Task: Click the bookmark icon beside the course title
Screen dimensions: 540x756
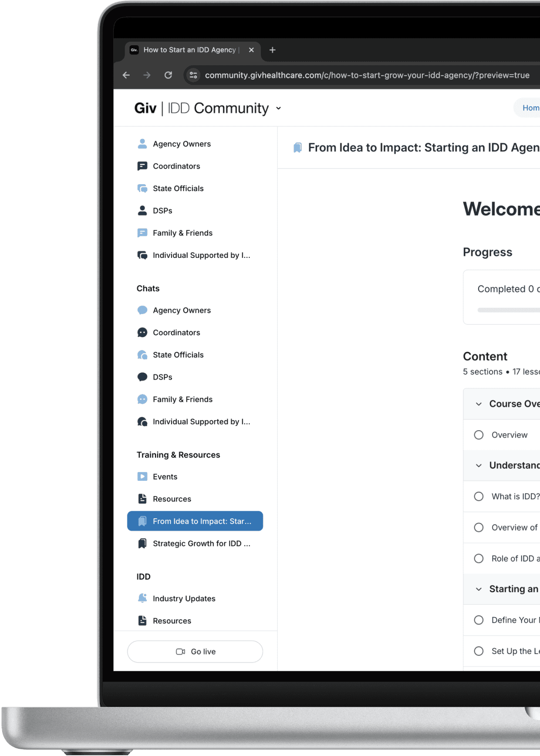Action: point(297,148)
